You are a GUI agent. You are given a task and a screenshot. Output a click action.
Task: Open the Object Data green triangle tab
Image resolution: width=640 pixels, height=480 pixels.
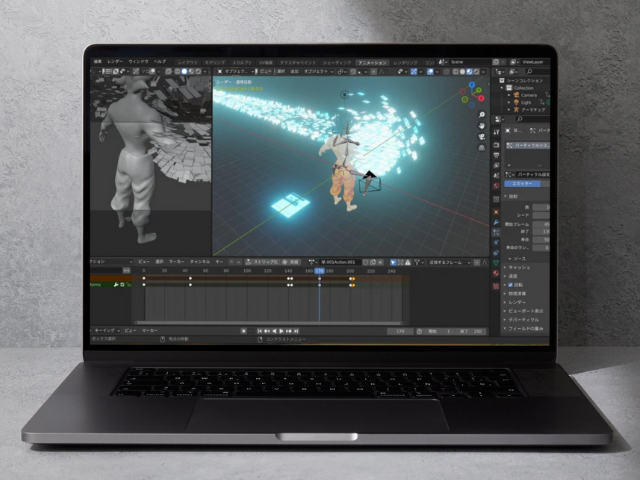coord(496,263)
